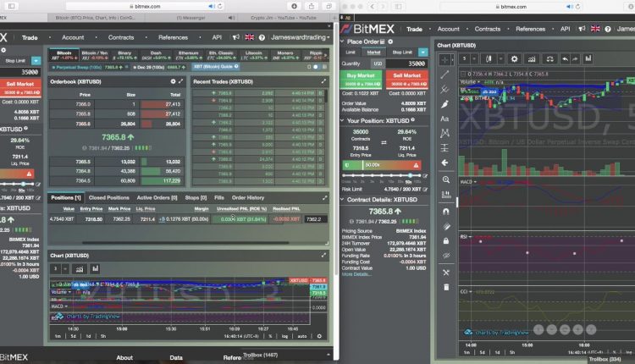Redo chart action in right chart toolbar
This screenshot has width=635, height=364.
575,59
